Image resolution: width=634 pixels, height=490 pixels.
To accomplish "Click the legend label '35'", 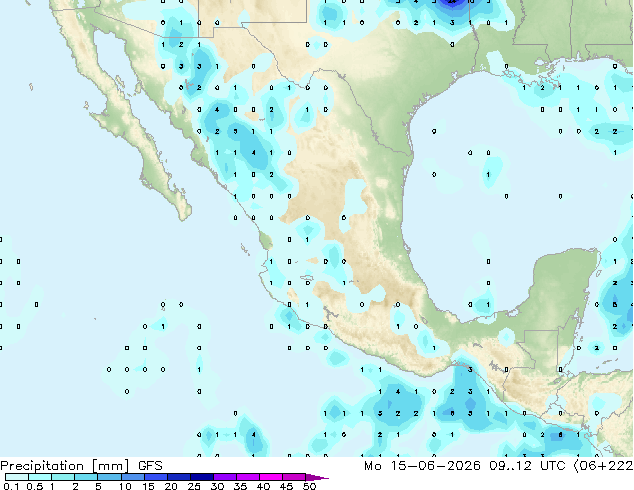I will (240, 486).
